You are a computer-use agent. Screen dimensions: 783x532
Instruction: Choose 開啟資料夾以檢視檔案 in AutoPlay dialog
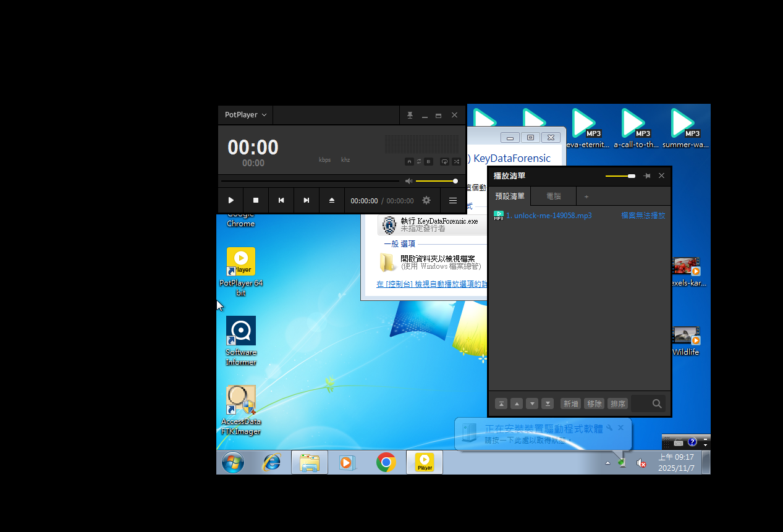tap(432, 262)
